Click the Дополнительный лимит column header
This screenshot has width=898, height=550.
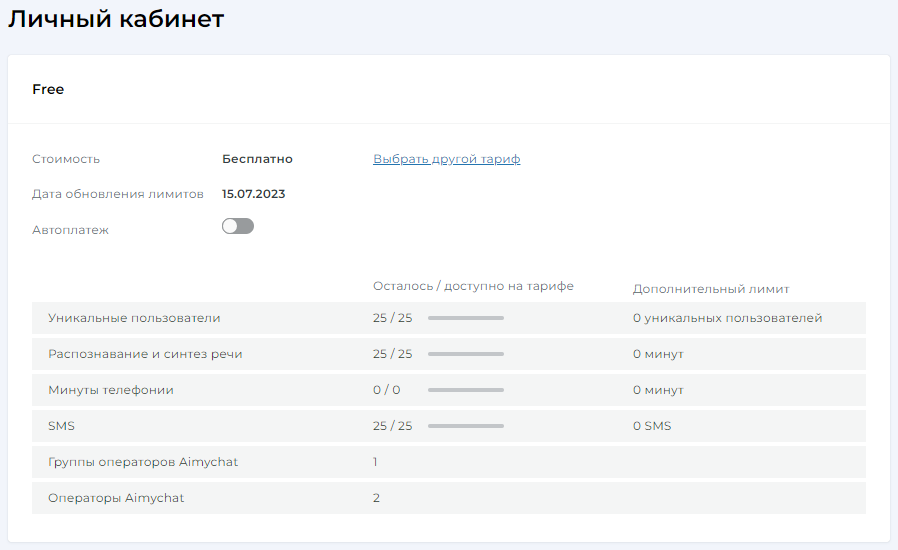[x=711, y=289]
